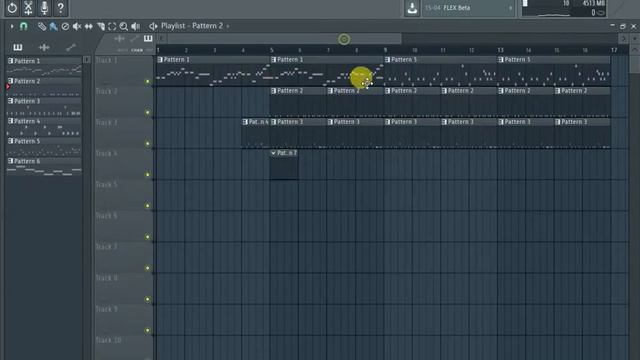Image resolution: width=640 pixels, height=360 pixels.
Task: Open chevron menu of Pat..n 7 clip on Track 4
Action: pos(273,153)
